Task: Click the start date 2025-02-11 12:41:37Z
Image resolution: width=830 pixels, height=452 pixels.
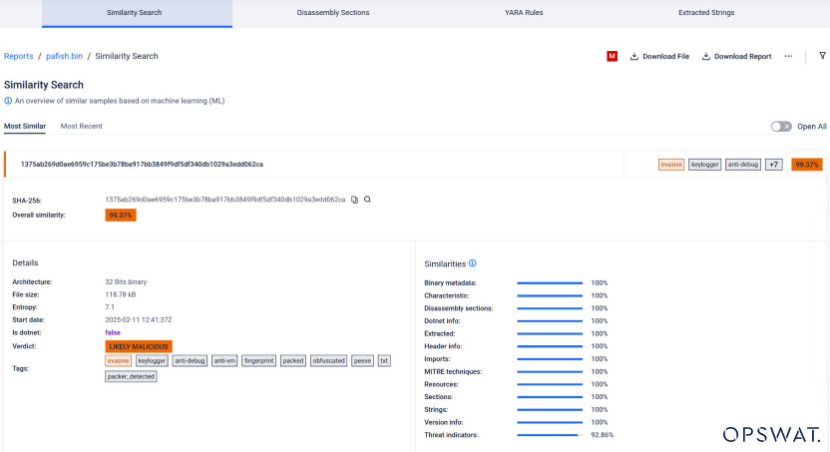Action: click(138, 320)
